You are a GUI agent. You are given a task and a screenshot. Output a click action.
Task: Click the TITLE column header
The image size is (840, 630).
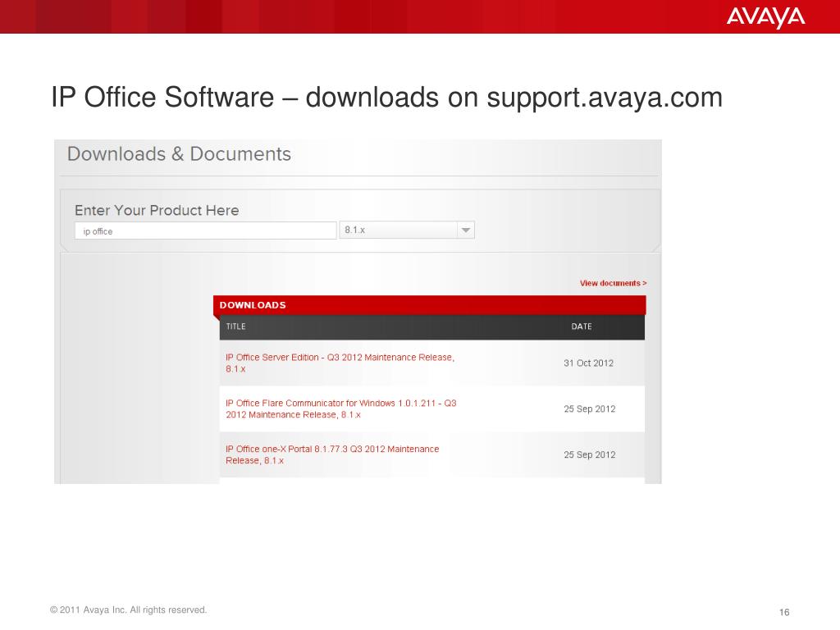[x=235, y=326]
